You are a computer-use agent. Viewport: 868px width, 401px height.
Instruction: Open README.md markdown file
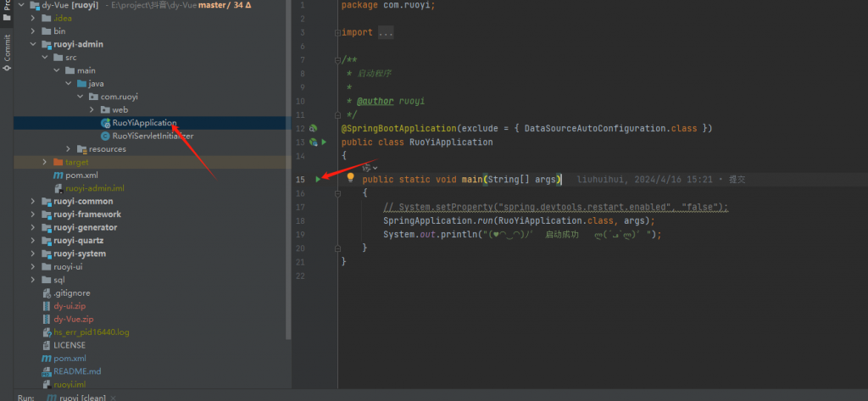tap(77, 371)
